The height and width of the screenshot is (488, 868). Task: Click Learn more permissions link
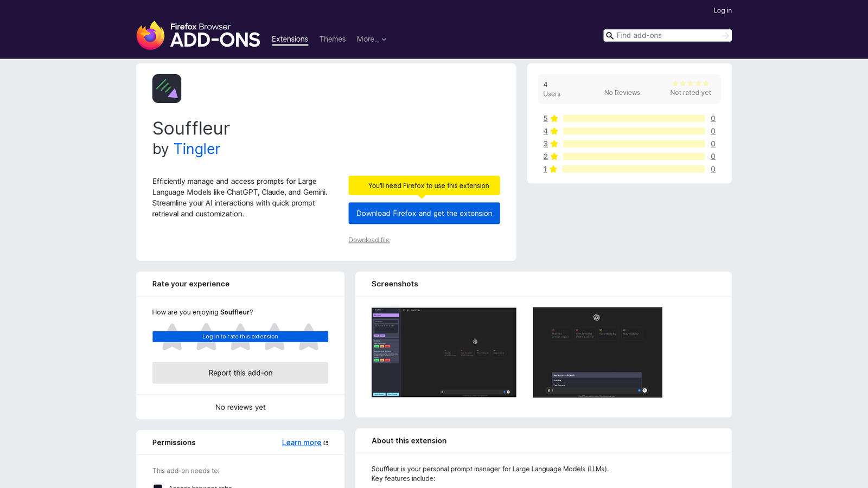[302, 442]
